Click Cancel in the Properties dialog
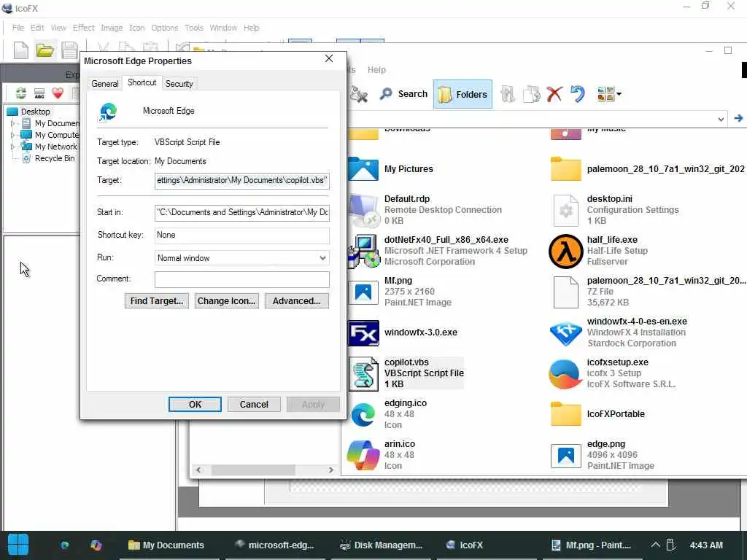Image resolution: width=747 pixels, height=560 pixels. (x=254, y=404)
